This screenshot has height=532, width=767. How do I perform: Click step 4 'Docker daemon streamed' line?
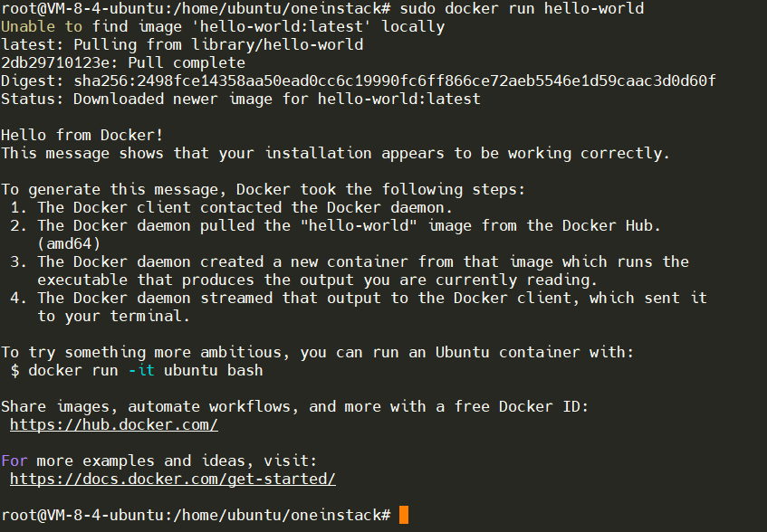click(x=359, y=298)
